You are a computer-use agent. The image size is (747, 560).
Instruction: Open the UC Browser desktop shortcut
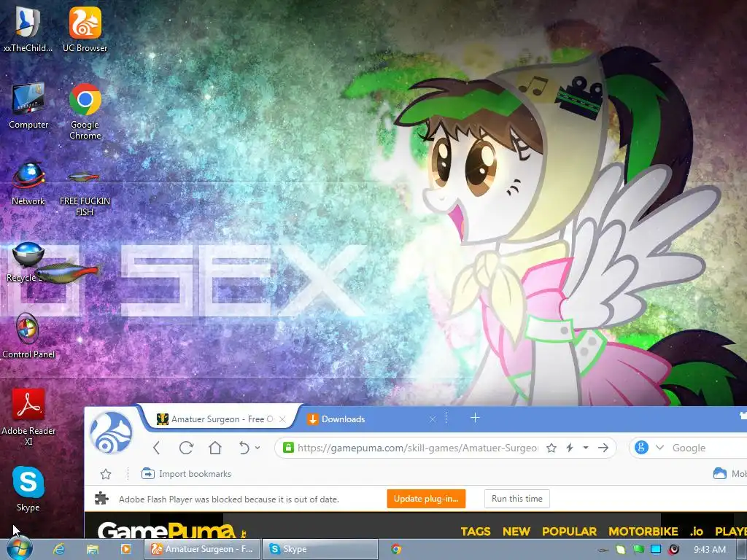point(85,29)
